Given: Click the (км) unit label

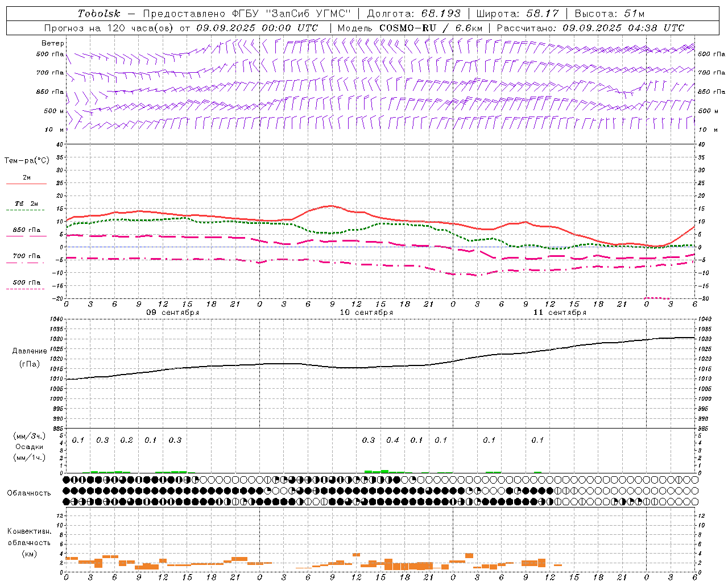Looking at the screenshot, I should pyautogui.click(x=29, y=554).
